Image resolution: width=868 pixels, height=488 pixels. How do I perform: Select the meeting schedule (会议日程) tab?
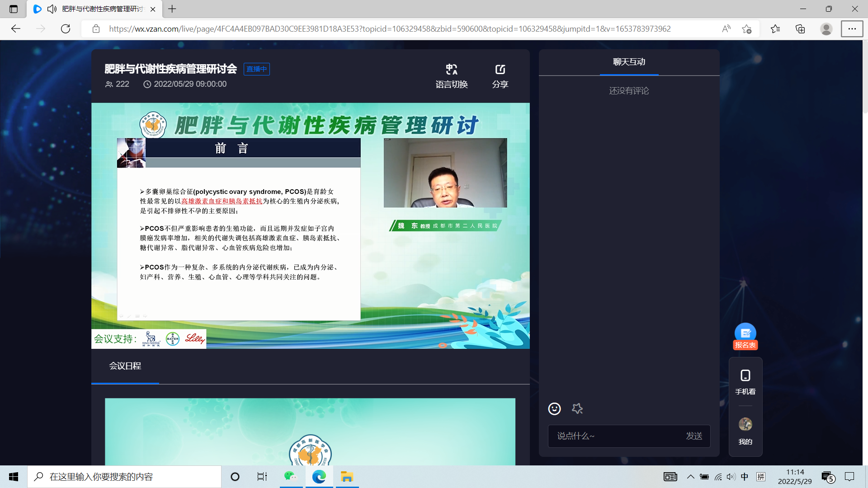coord(125,366)
